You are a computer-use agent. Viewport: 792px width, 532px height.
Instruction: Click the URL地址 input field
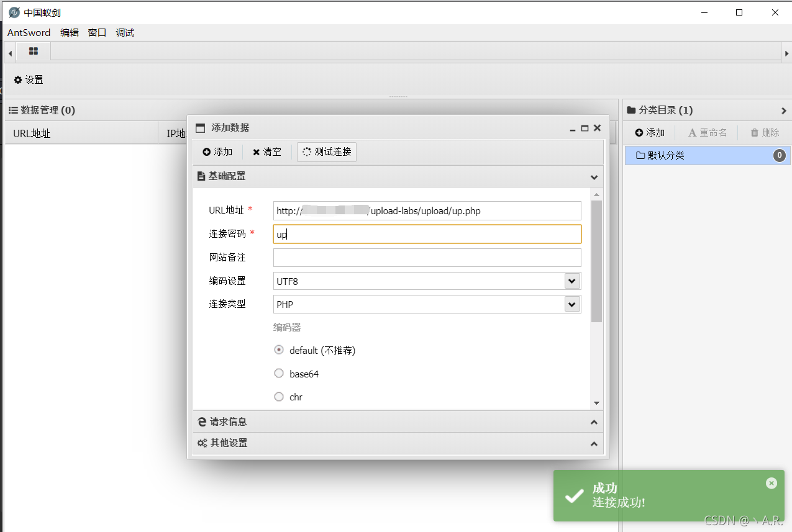pyautogui.click(x=427, y=210)
